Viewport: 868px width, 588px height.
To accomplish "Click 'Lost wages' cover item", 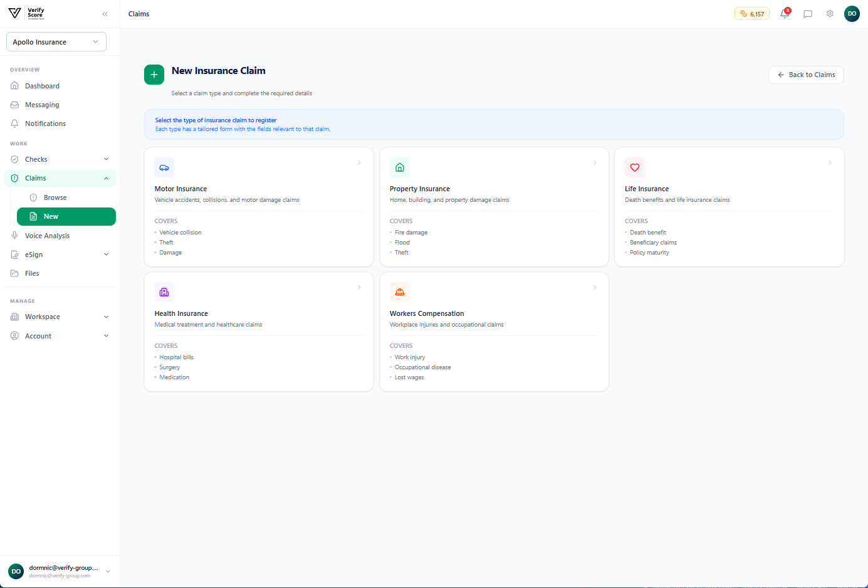I will click(x=409, y=377).
